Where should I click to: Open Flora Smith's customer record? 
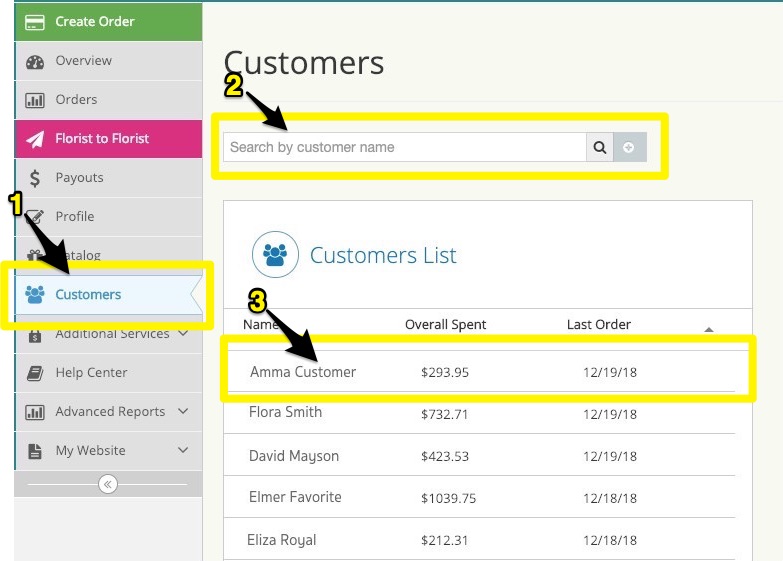[285, 412]
